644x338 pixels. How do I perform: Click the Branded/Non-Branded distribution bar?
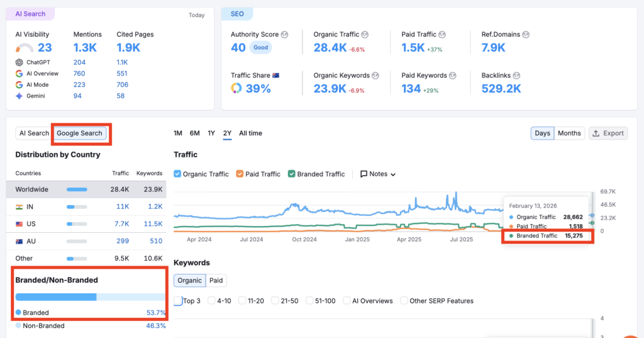click(x=91, y=297)
